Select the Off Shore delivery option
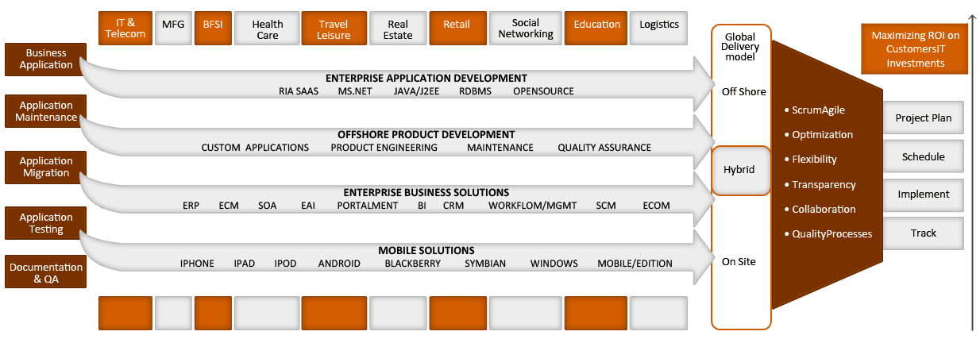This screenshot has height=343, width=980. pyautogui.click(x=744, y=91)
